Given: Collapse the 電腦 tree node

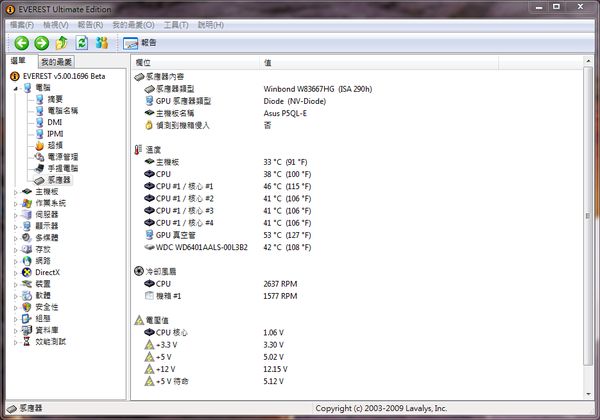Looking at the screenshot, I should pyautogui.click(x=16, y=88).
